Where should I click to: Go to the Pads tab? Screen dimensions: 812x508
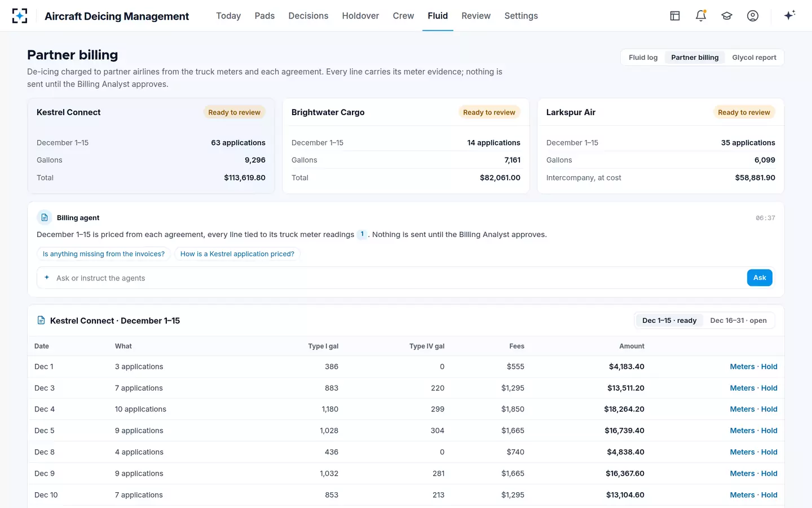coord(264,16)
